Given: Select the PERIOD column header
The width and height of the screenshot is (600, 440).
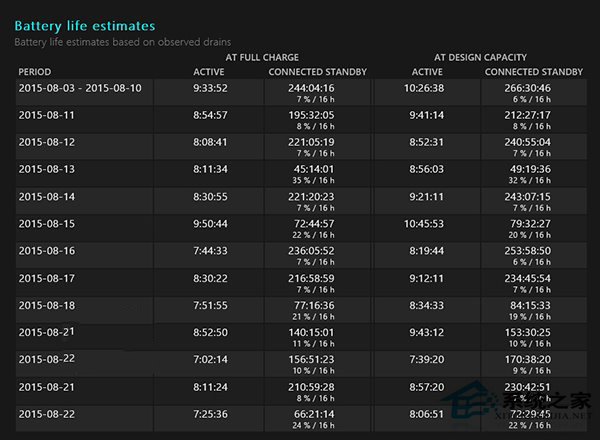Looking at the screenshot, I should pyautogui.click(x=37, y=72).
